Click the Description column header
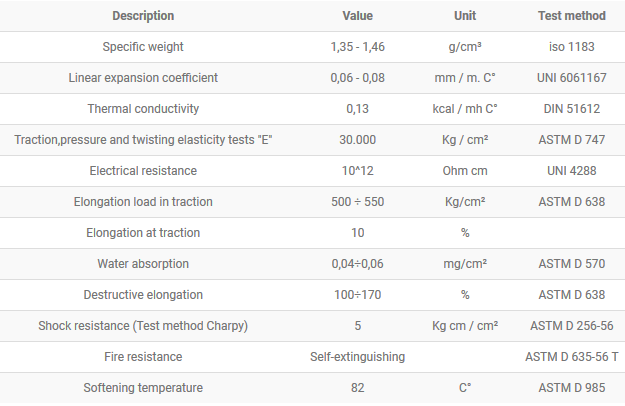 (x=143, y=16)
